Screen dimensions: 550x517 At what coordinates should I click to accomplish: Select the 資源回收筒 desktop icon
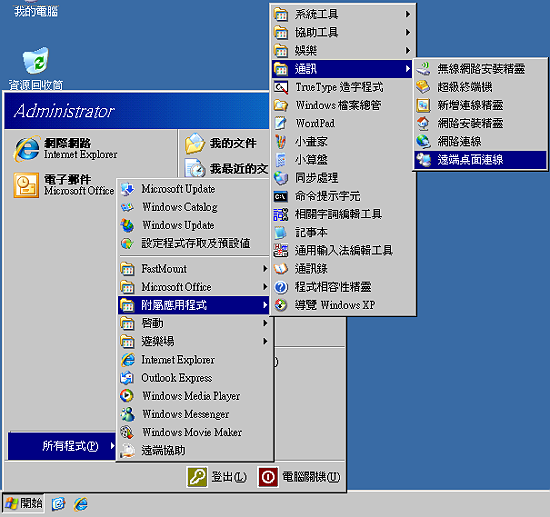click(35, 69)
